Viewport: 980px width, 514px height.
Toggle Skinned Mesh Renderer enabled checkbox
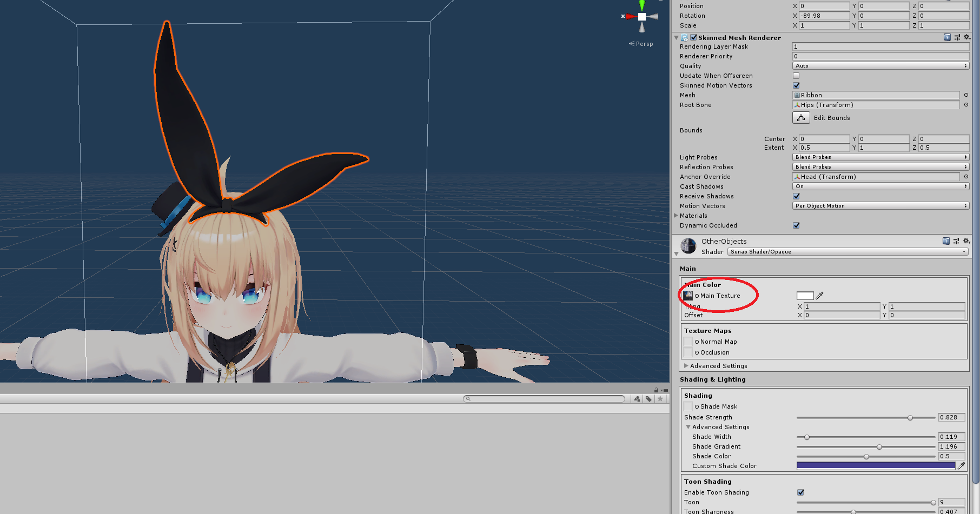pyautogui.click(x=693, y=37)
